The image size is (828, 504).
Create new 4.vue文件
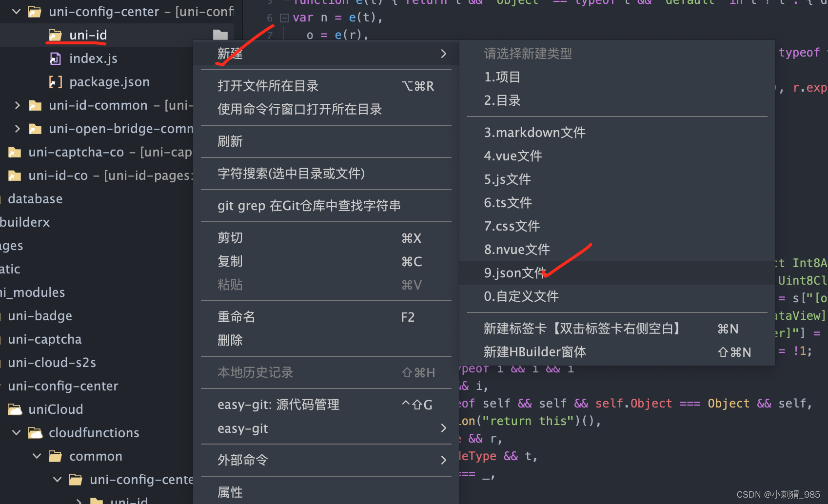point(617,156)
